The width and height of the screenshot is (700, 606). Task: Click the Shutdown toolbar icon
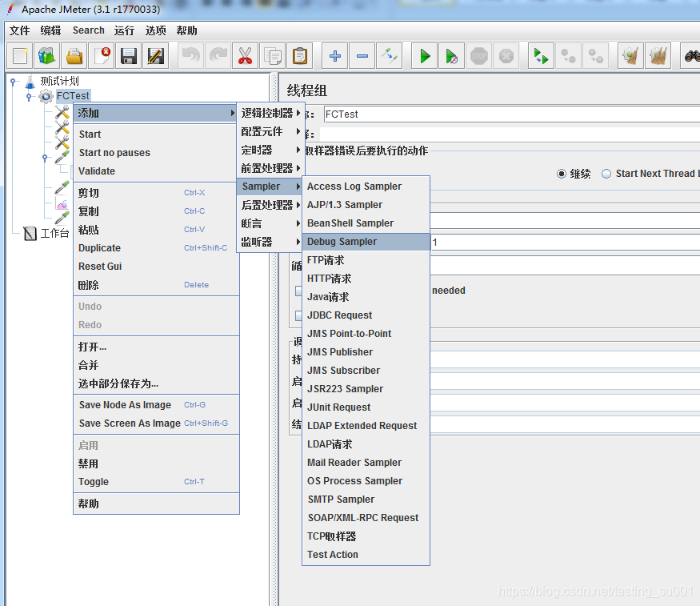(x=506, y=56)
